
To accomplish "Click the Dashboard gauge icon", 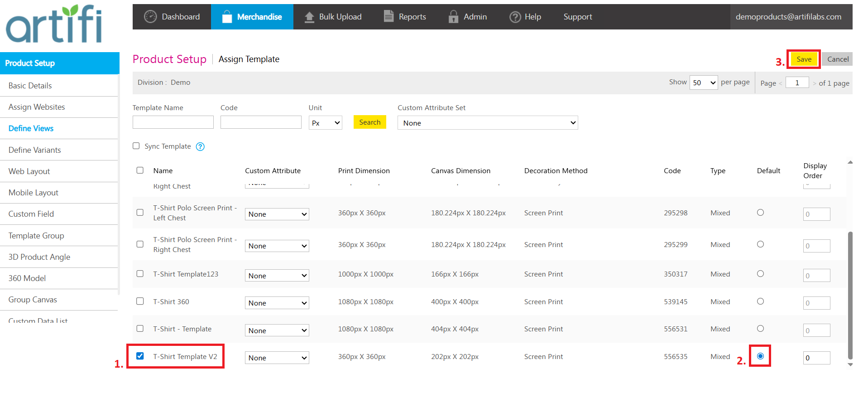I will click(150, 17).
